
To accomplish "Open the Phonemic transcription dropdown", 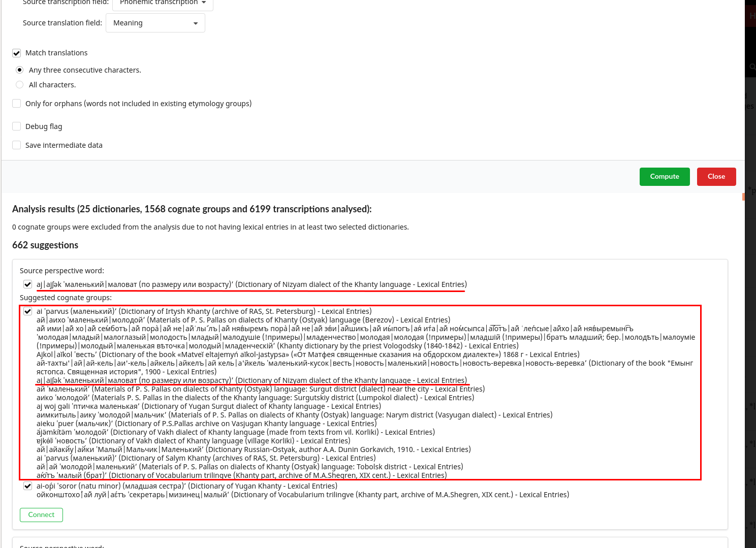I will 162,4.
